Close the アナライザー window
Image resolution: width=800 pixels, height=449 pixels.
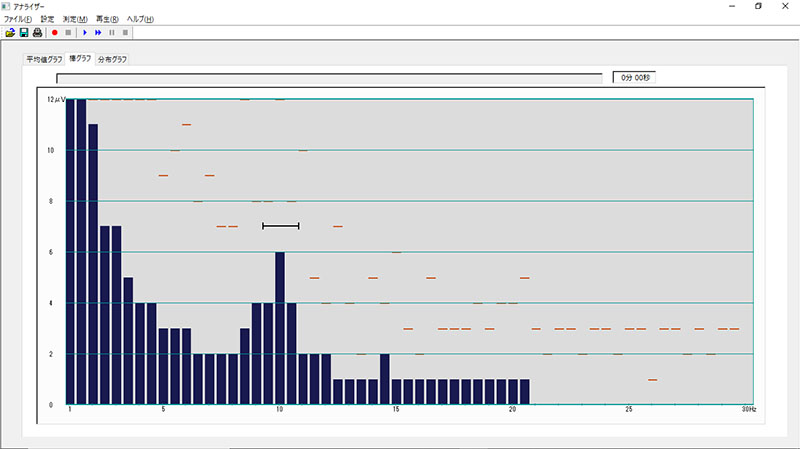[x=785, y=6]
